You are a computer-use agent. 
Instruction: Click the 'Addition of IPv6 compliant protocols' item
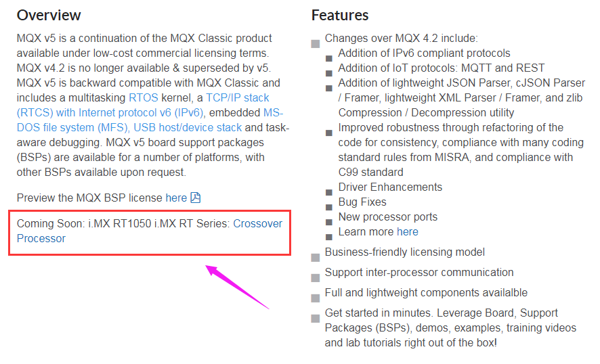424,53
